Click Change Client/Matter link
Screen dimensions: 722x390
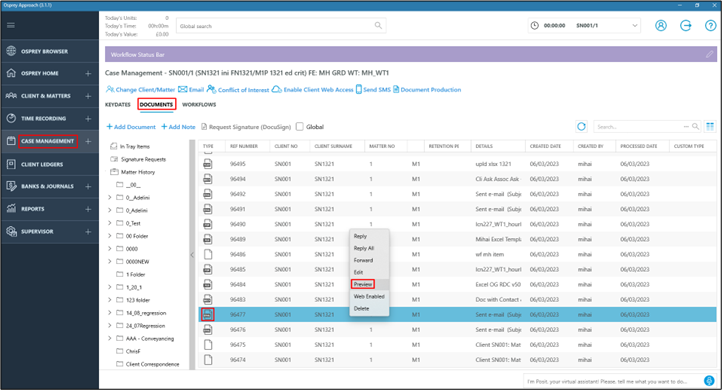(140, 89)
